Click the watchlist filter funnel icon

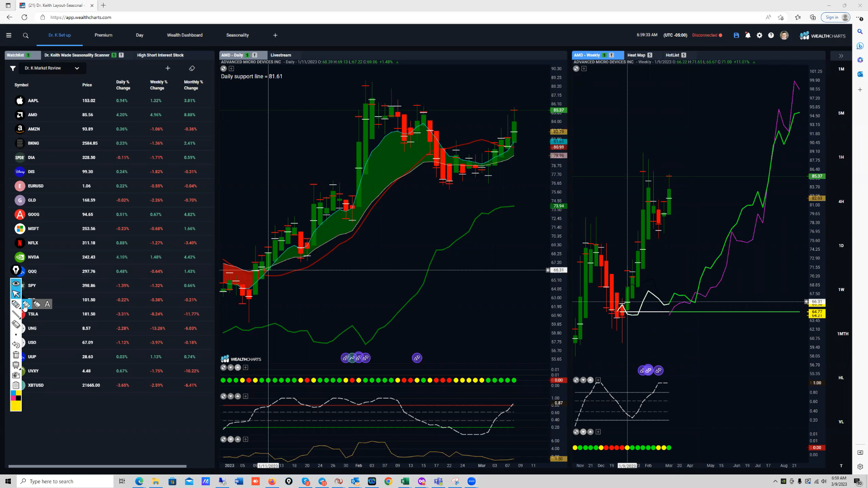point(13,68)
